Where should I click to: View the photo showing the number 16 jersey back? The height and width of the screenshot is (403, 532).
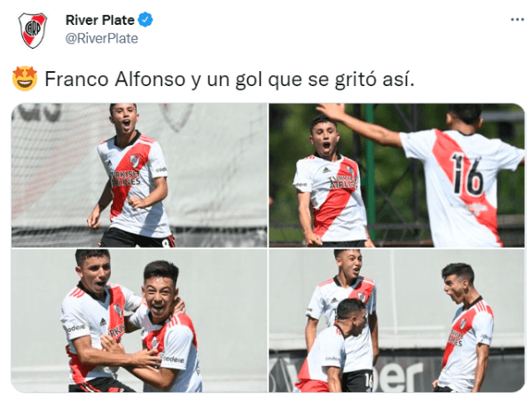click(396, 176)
